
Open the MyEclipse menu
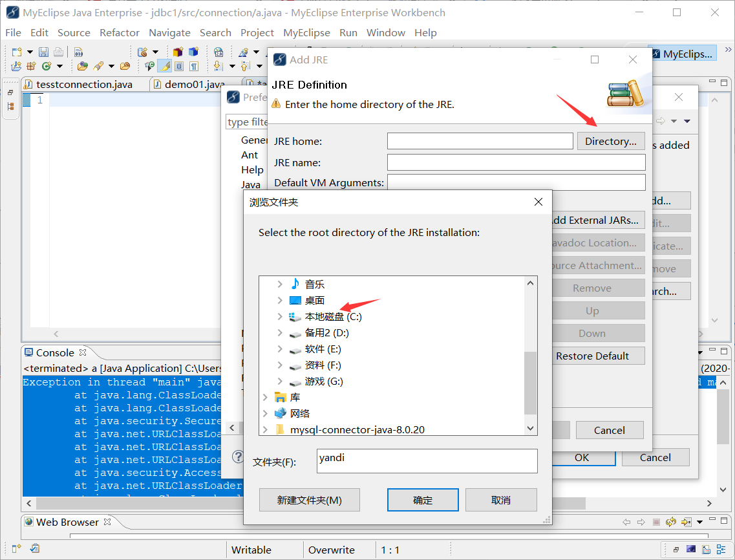tap(306, 32)
